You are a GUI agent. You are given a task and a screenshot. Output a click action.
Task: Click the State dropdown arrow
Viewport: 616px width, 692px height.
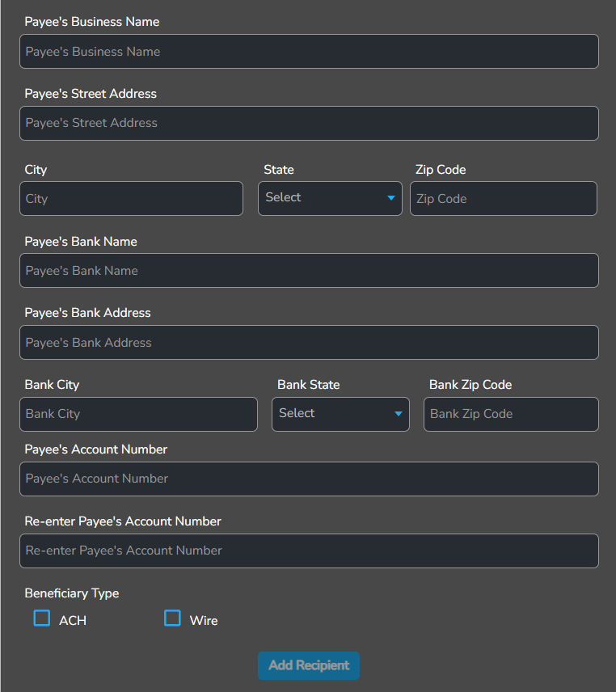390,198
